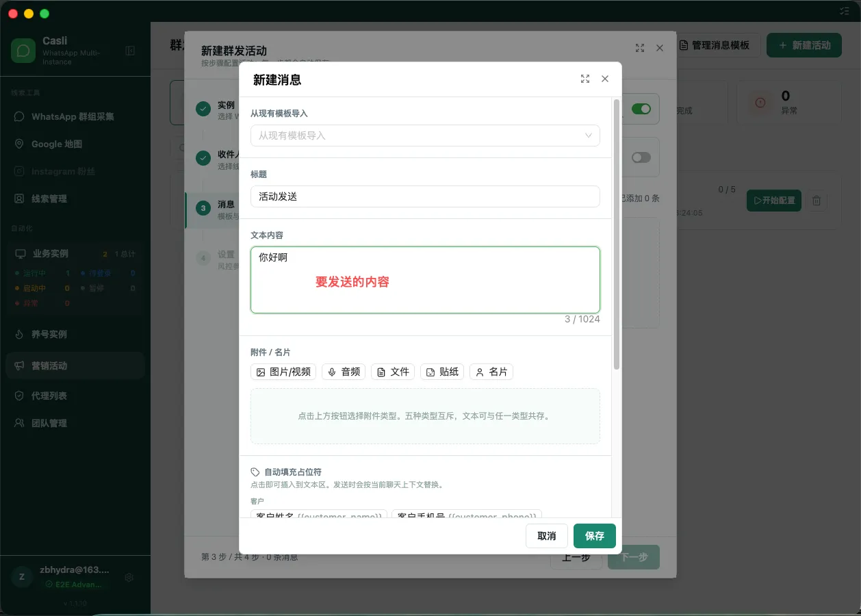Click 取消 in the 新建消息 dialog
The width and height of the screenshot is (861, 616).
tap(547, 536)
